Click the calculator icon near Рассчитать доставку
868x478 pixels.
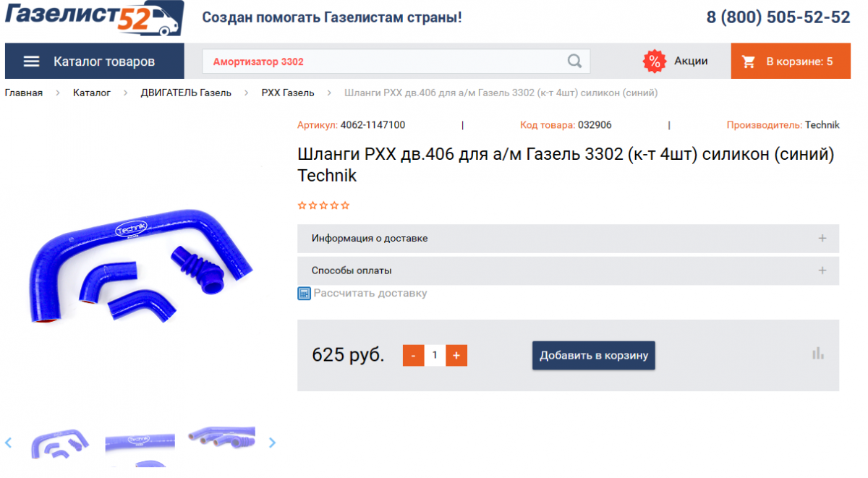pyautogui.click(x=305, y=294)
